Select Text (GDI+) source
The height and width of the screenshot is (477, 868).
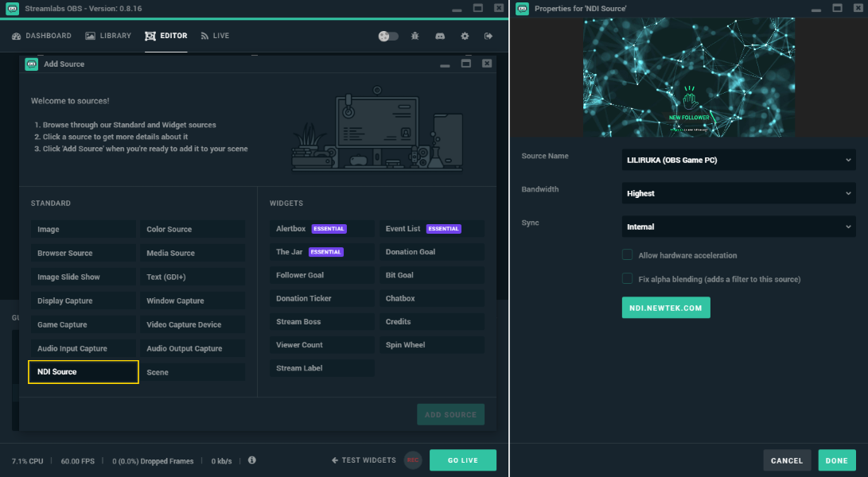192,277
